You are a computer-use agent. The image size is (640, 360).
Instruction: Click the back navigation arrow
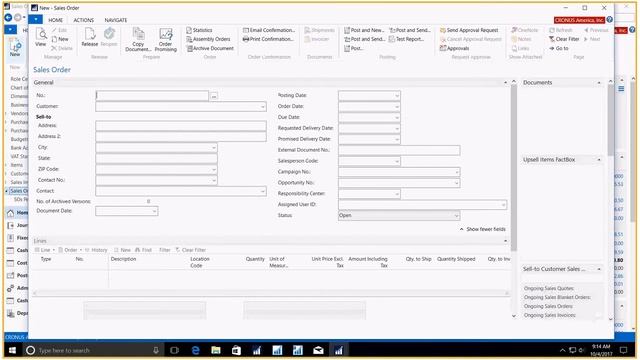(x=8, y=18)
